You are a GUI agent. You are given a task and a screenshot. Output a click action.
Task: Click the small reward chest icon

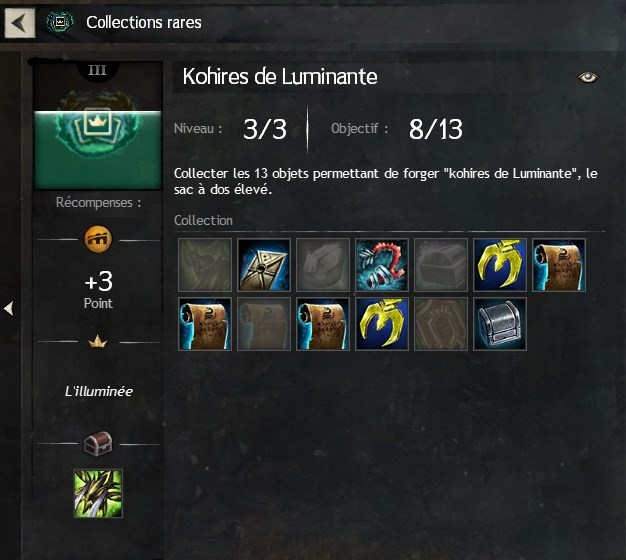tap(98, 443)
